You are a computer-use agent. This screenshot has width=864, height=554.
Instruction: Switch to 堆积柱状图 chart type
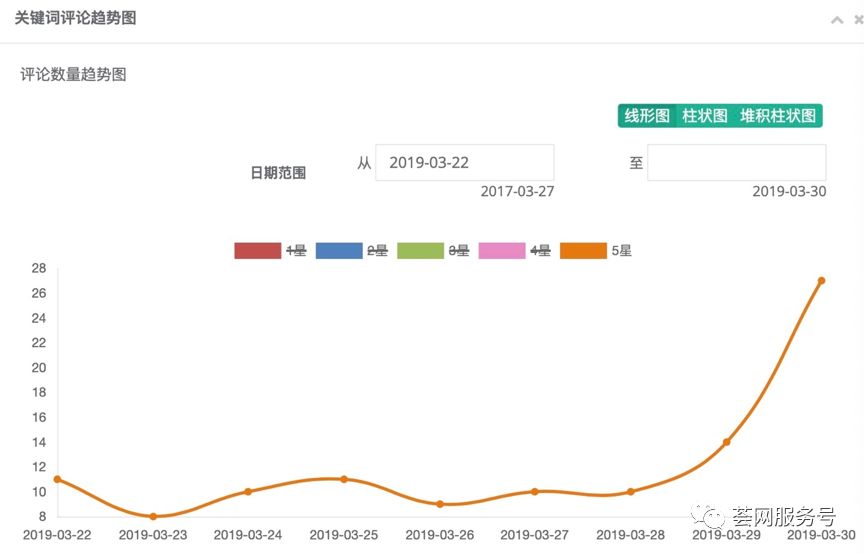point(777,116)
